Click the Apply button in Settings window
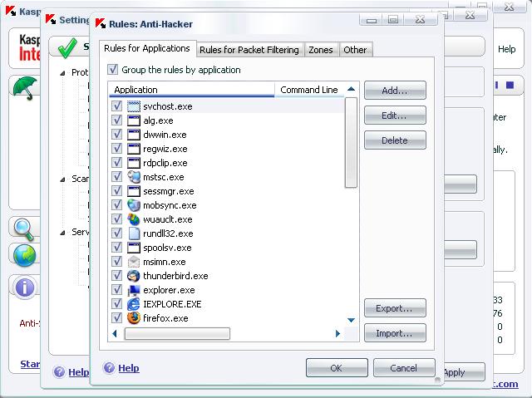 (464, 372)
